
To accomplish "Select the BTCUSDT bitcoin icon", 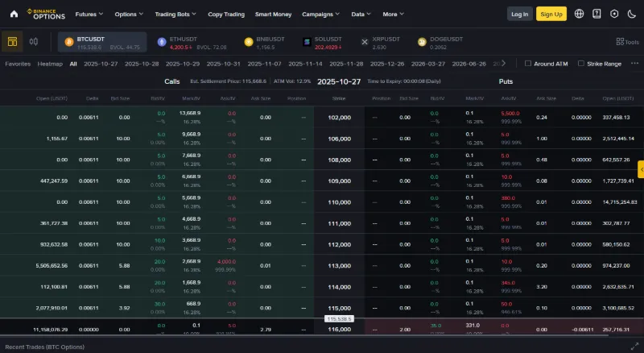I will (x=69, y=42).
